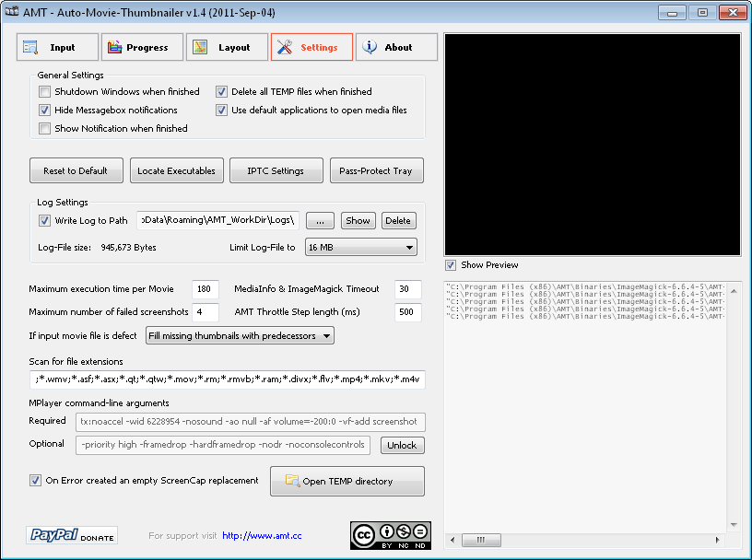
Task: Click the Show log button
Action: pyautogui.click(x=358, y=220)
